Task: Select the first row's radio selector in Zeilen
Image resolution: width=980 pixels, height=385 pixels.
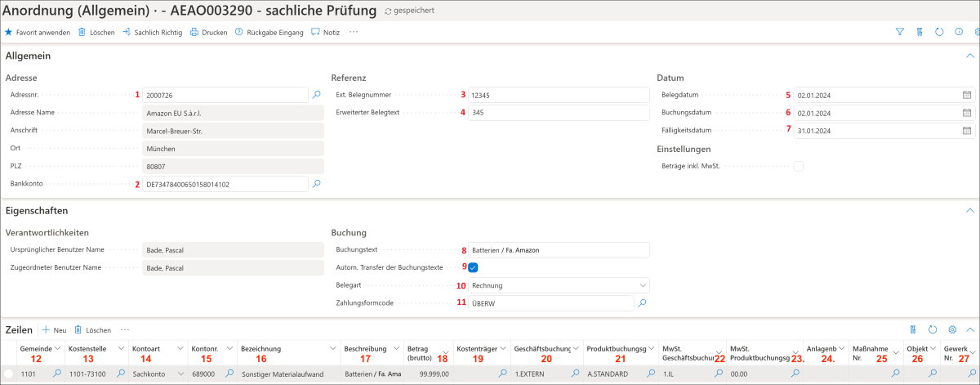Action: pyautogui.click(x=8, y=374)
